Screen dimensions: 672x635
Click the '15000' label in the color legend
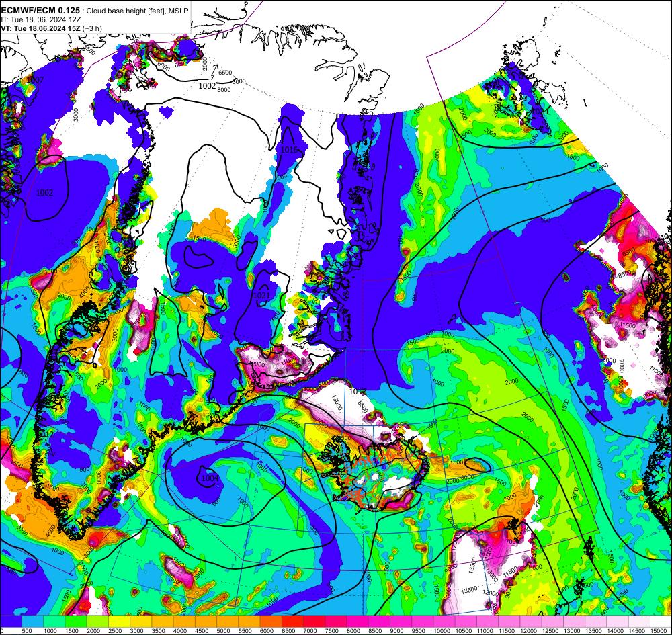click(x=659, y=631)
